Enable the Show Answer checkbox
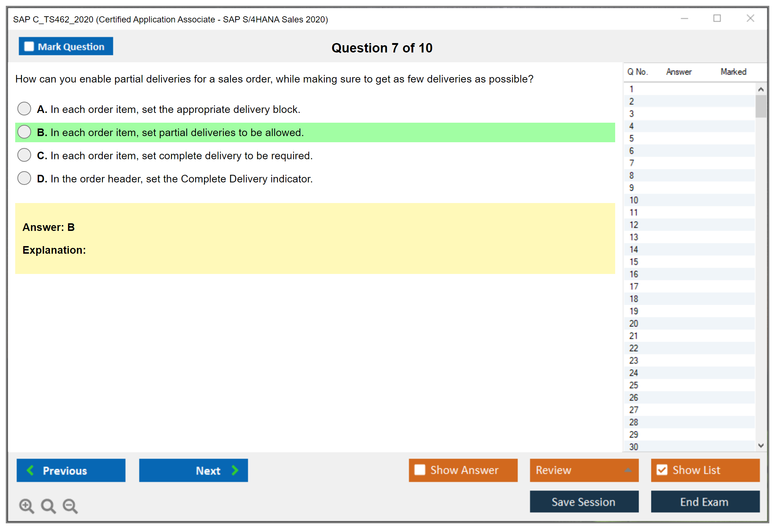 420,470
